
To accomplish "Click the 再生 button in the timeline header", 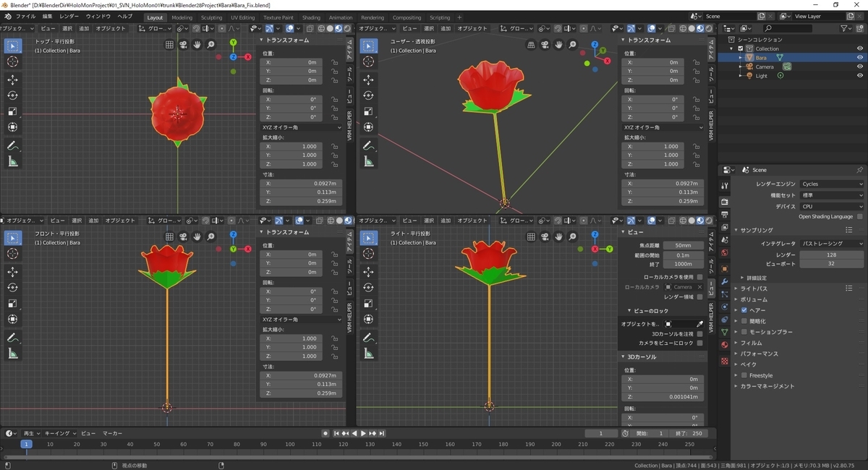I will 30,433.
